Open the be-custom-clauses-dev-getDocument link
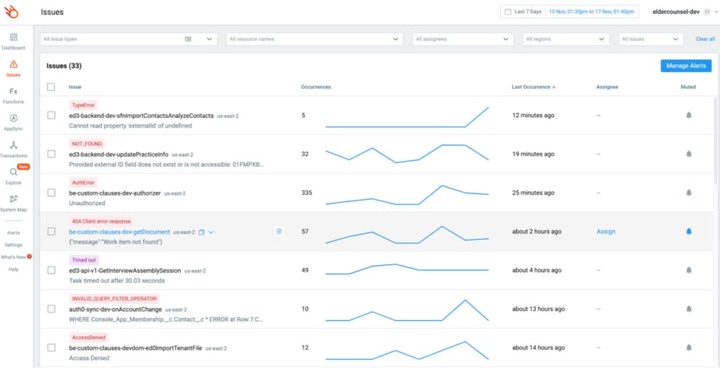Image resolution: width=720 pixels, height=373 pixels. point(119,232)
